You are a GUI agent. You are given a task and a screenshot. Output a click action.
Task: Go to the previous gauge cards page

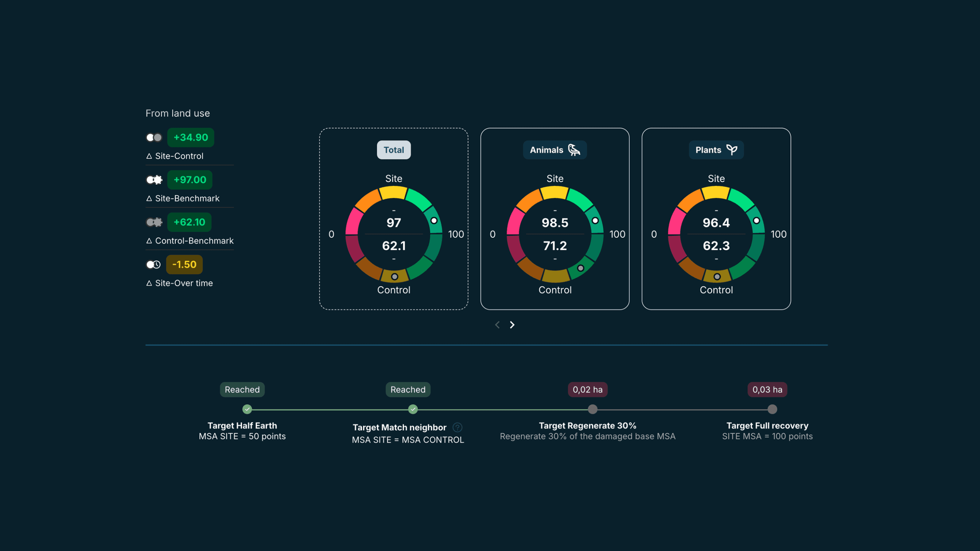coord(497,325)
